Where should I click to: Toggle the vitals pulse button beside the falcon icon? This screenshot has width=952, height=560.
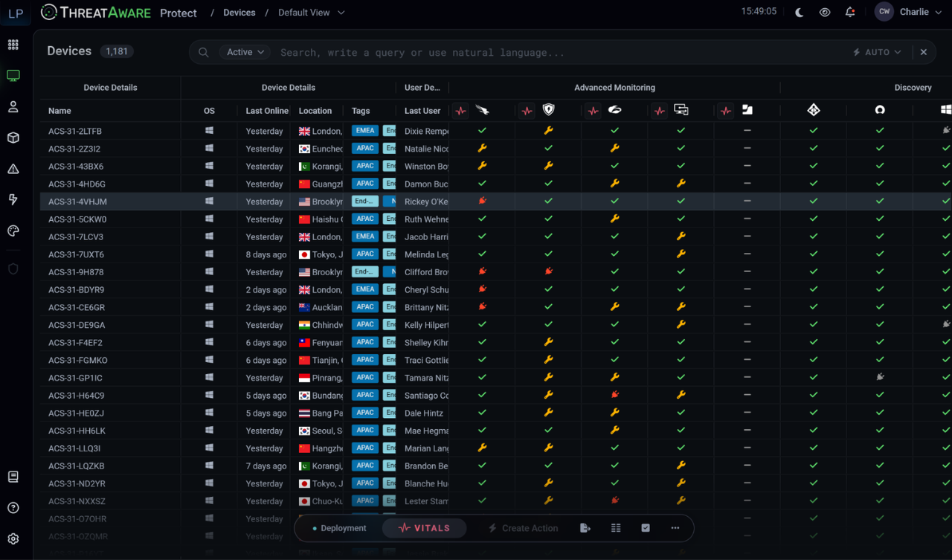click(x=461, y=111)
